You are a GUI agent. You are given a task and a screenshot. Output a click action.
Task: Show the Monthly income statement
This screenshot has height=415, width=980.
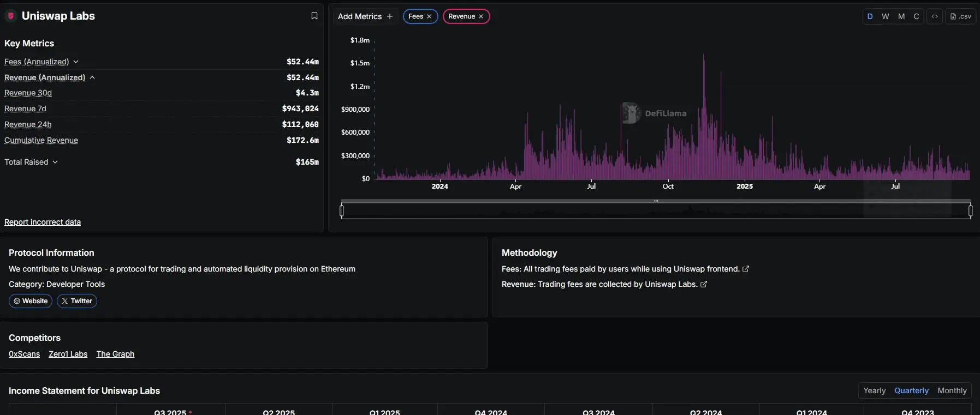click(952, 390)
